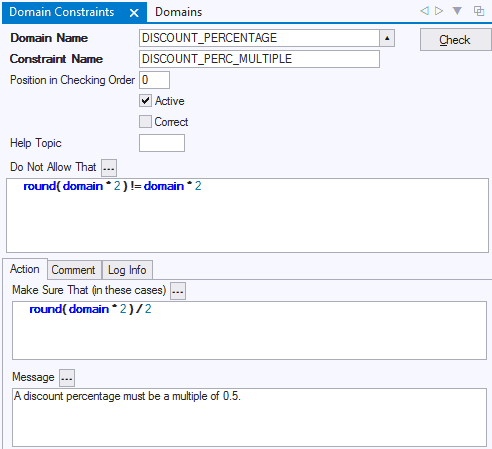
Task: Click the Domain Name label
Action: pyautogui.click(x=49, y=38)
